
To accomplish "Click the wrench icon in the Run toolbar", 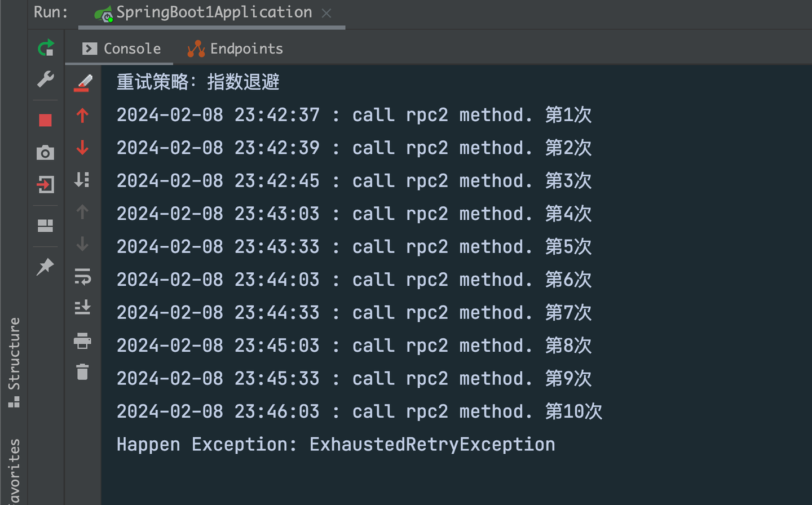I will coord(46,79).
